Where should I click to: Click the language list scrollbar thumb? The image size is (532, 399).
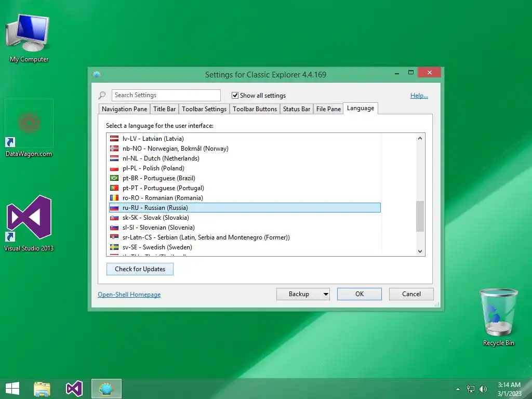click(x=420, y=216)
